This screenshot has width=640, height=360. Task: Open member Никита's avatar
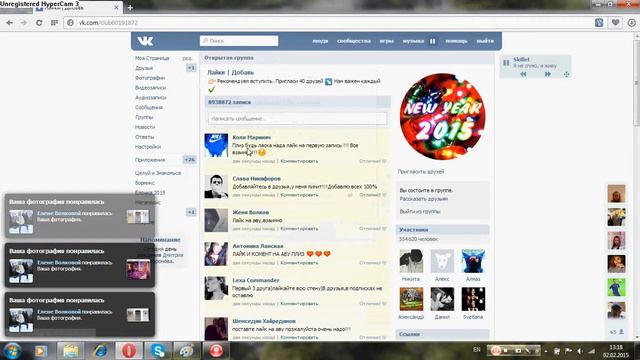411,261
